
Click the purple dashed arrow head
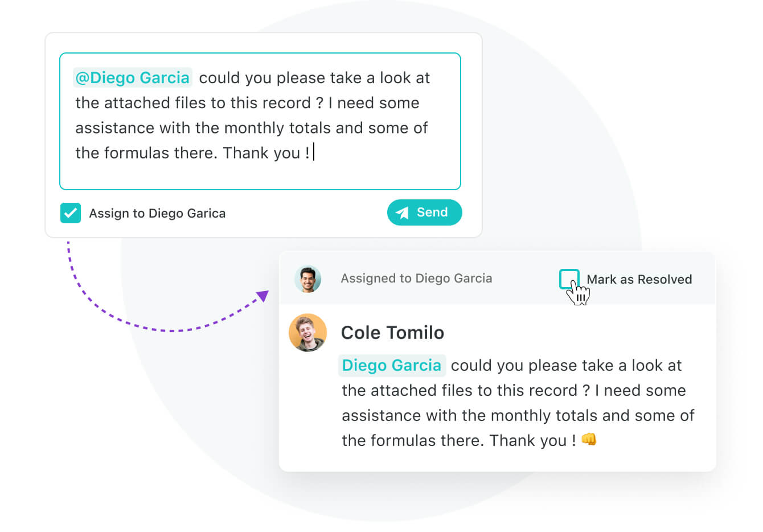[x=262, y=296]
